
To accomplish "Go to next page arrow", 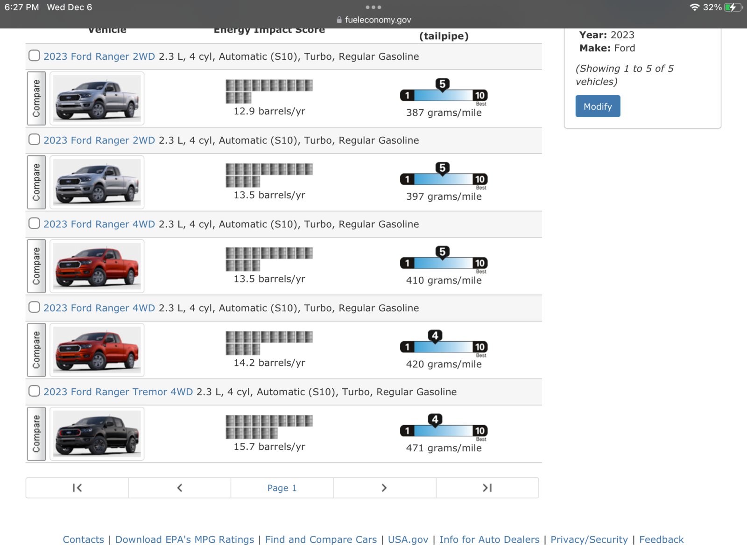I will [385, 488].
